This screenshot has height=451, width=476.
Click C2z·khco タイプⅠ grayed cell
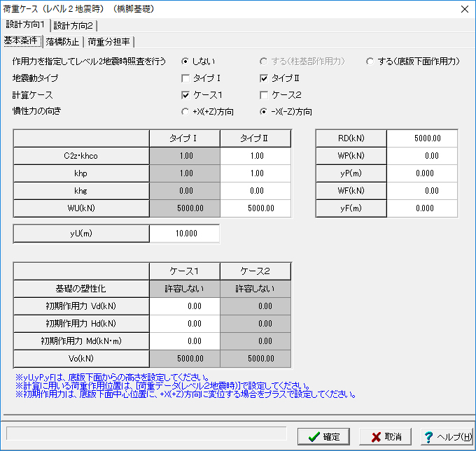(185, 156)
